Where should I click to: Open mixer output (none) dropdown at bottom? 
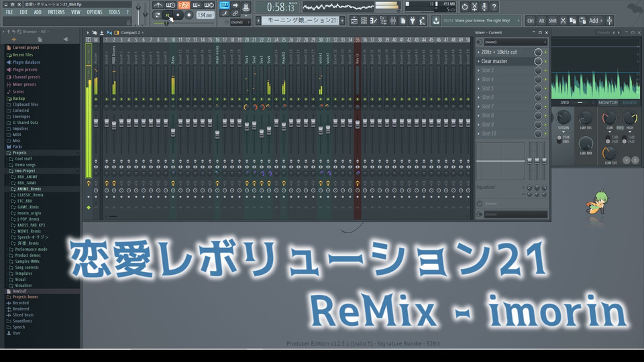tap(515, 215)
